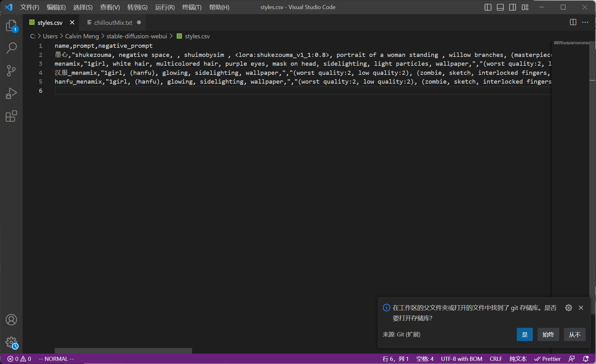Image resolution: width=596 pixels, height=364 pixels.
Task: Open the 文件(F) menu
Action: [30, 7]
